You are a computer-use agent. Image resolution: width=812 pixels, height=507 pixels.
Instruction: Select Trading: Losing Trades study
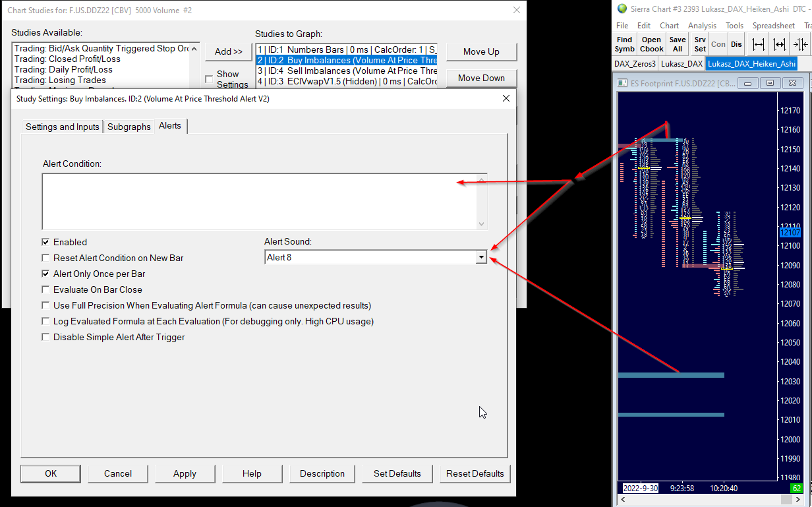101,80
